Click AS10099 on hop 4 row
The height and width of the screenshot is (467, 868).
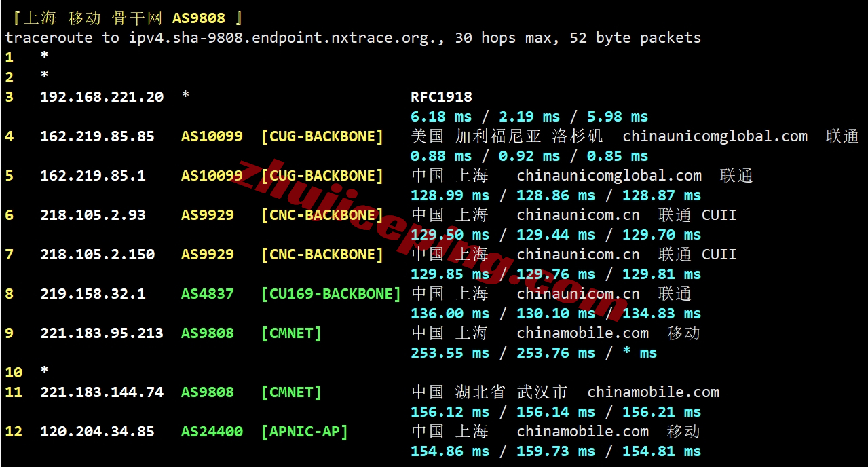coord(212,136)
